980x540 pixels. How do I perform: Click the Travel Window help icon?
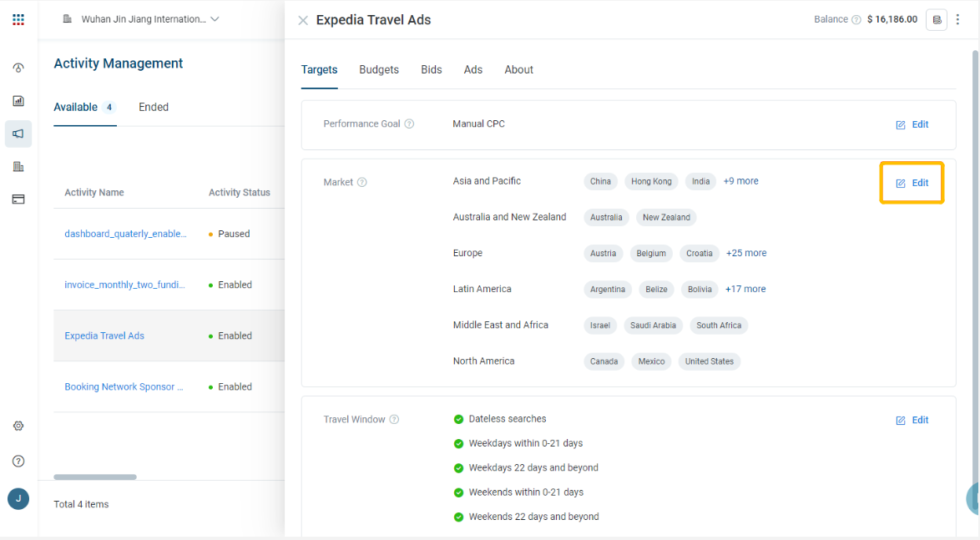[394, 419]
